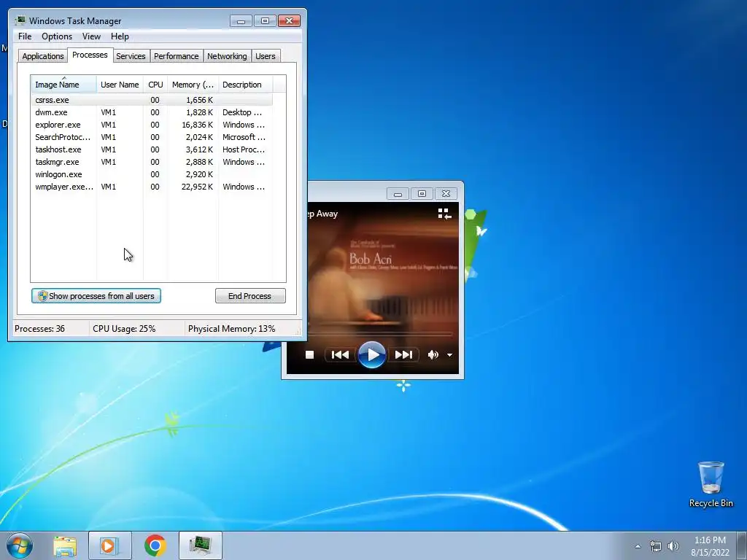The width and height of the screenshot is (747, 560).
Task: Select the dwm.exe process row
Action: click(152, 112)
